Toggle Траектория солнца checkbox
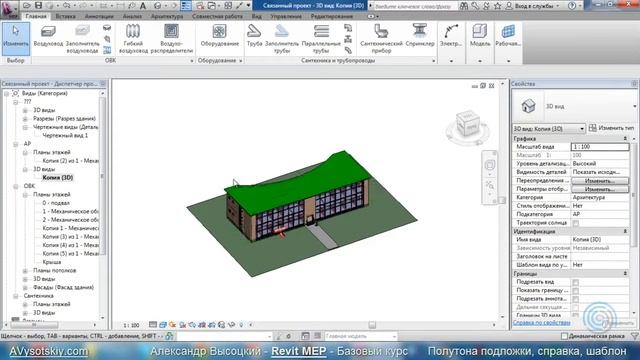The image size is (640, 360). coord(576,223)
